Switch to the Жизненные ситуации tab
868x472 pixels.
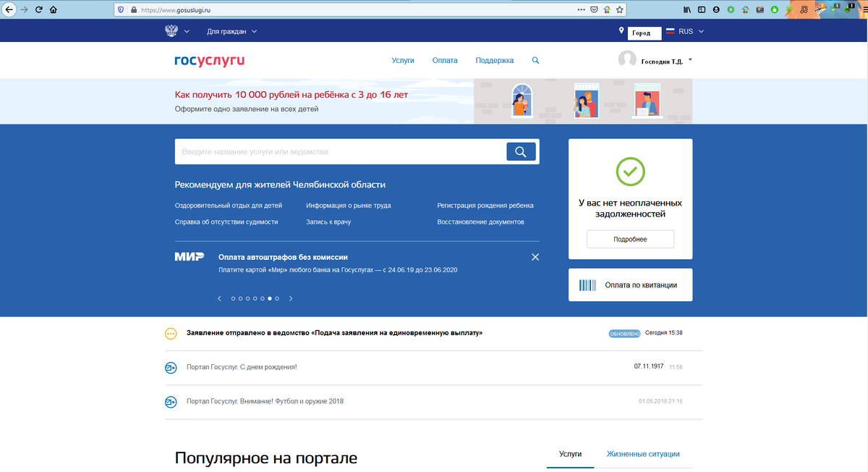click(x=643, y=454)
